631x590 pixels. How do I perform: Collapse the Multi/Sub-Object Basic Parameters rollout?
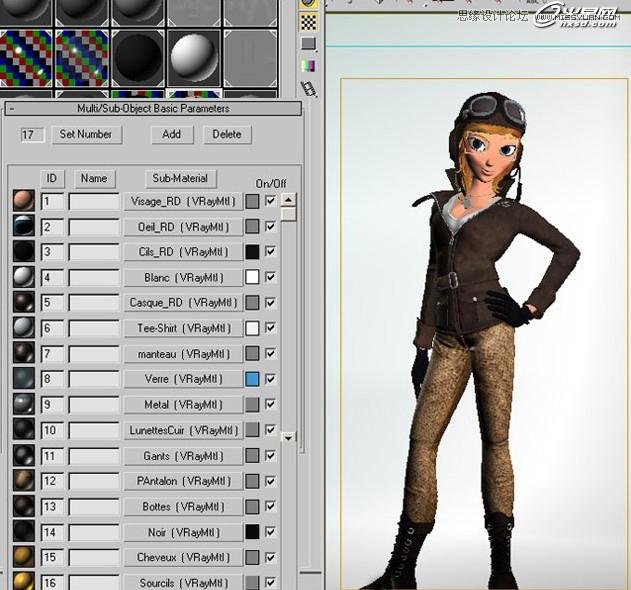(153, 109)
